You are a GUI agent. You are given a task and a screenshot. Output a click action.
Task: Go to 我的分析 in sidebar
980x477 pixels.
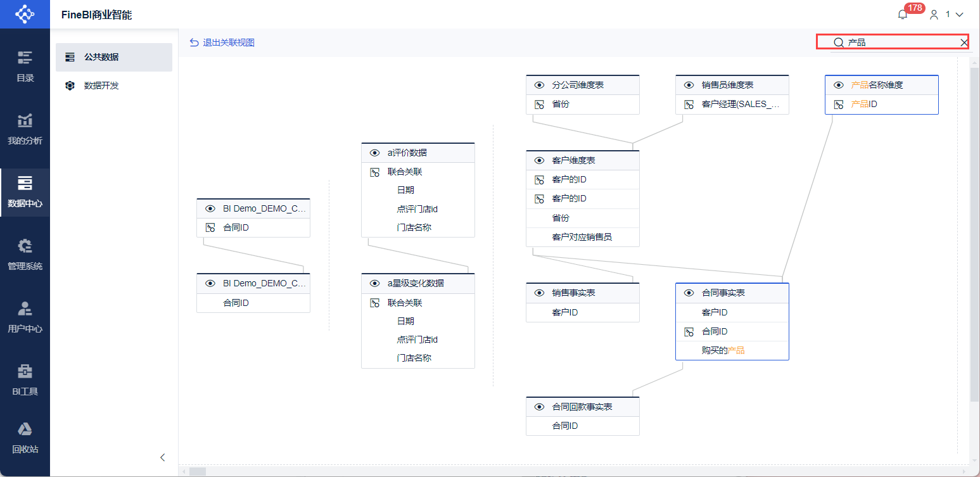point(25,129)
